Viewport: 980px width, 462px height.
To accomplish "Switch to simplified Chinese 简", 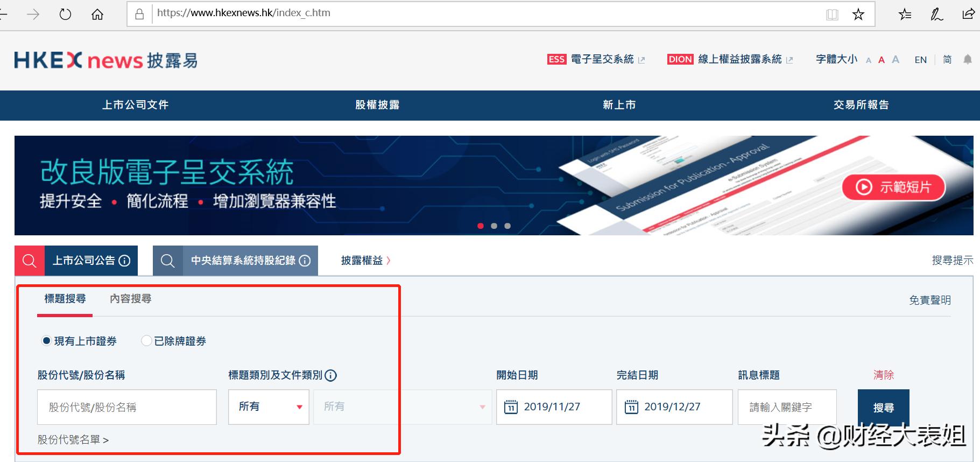I will tap(947, 59).
